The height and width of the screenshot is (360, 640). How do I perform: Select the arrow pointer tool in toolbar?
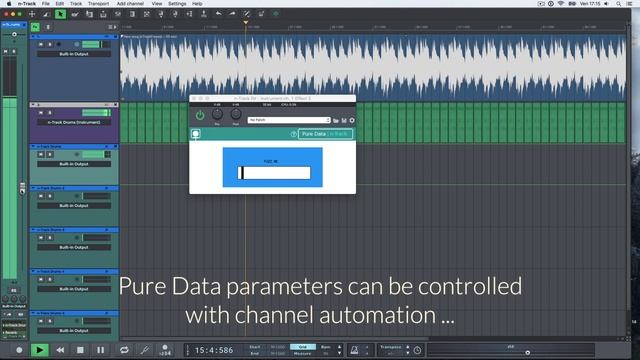[x=60, y=14]
